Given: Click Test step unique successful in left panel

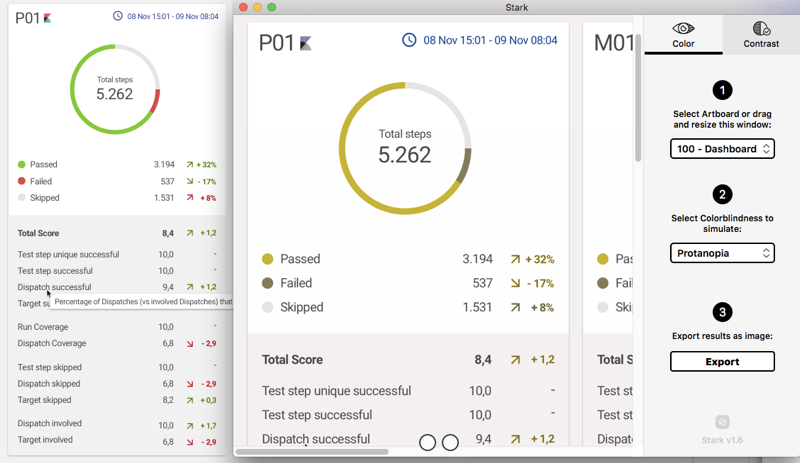Looking at the screenshot, I should (68, 254).
